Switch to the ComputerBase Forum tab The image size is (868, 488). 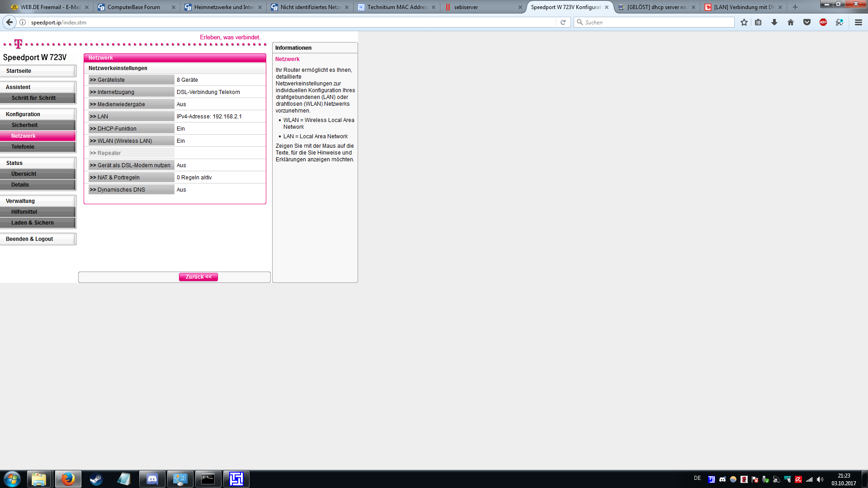tap(133, 7)
